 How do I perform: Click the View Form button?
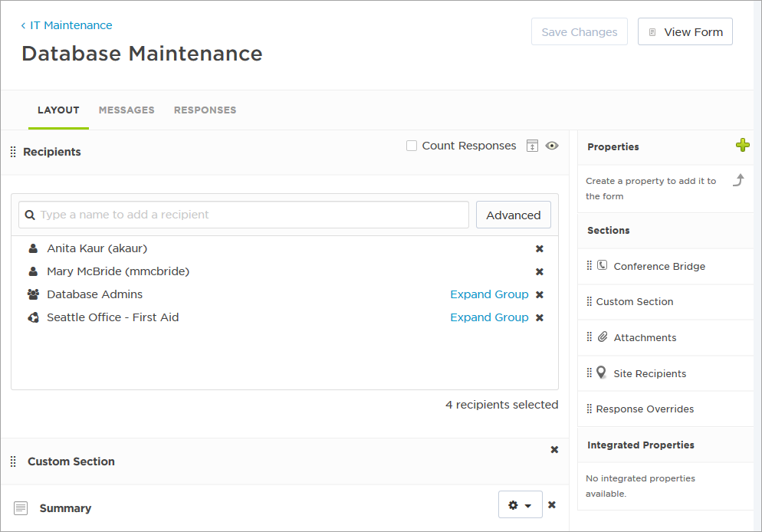(x=685, y=32)
